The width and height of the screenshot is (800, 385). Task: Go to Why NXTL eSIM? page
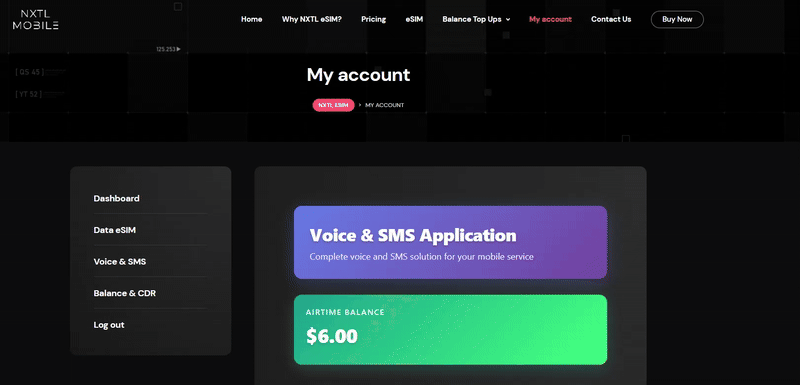(312, 19)
